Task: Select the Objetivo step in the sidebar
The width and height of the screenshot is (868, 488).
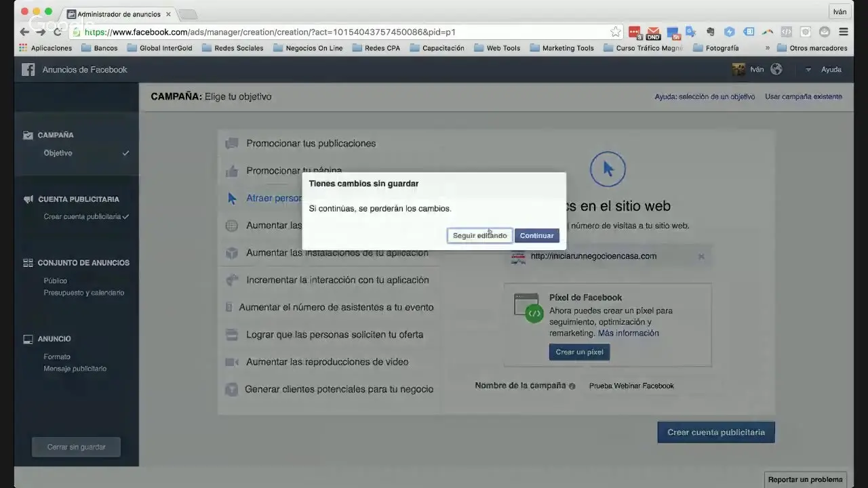Action: [x=58, y=153]
